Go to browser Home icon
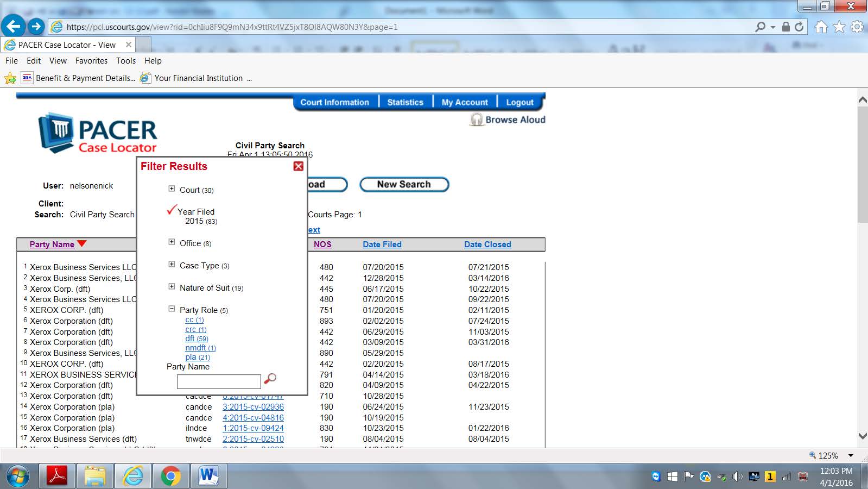 click(x=821, y=27)
